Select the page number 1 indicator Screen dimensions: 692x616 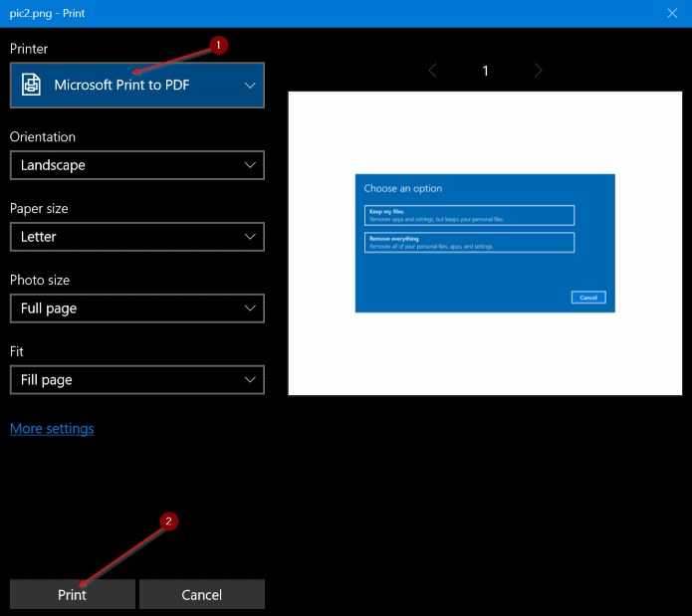[486, 71]
